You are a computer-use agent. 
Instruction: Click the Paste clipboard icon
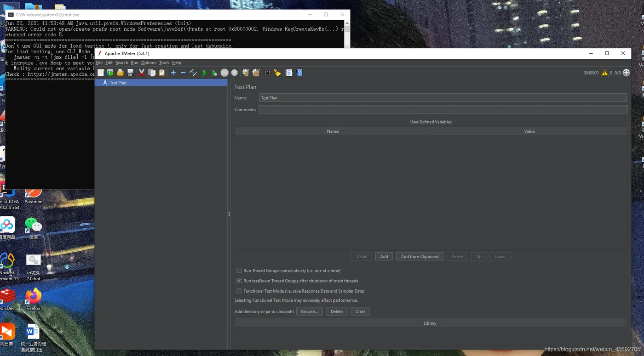162,73
